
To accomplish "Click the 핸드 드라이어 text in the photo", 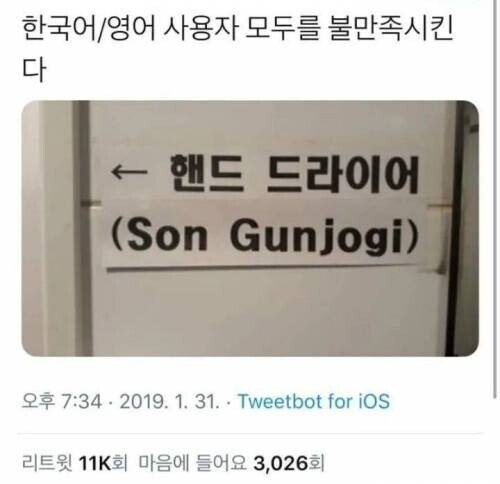I will coord(294,175).
